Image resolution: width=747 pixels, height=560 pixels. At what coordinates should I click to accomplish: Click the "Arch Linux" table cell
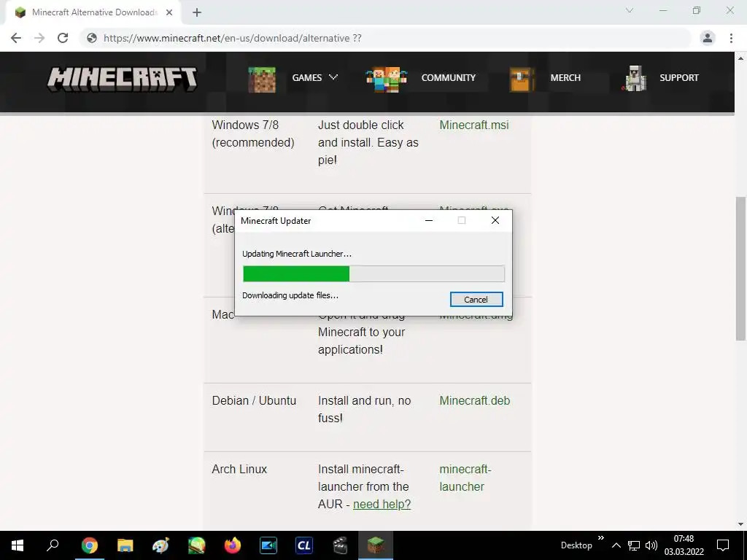click(x=239, y=469)
